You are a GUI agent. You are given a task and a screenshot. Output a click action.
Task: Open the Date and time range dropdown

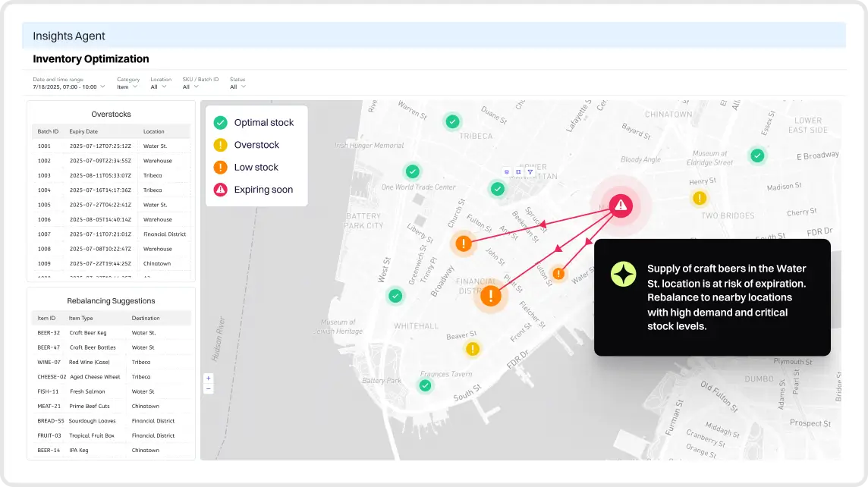tap(69, 86)
